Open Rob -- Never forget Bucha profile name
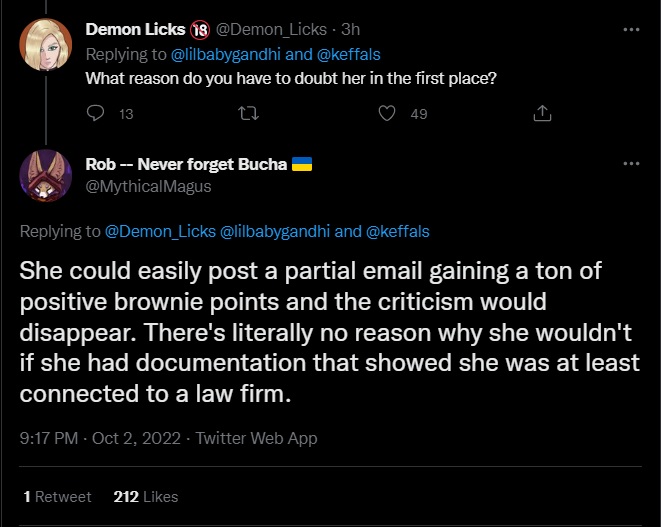The width and height of the screenshot is (661, 527). tap(187, 165)
